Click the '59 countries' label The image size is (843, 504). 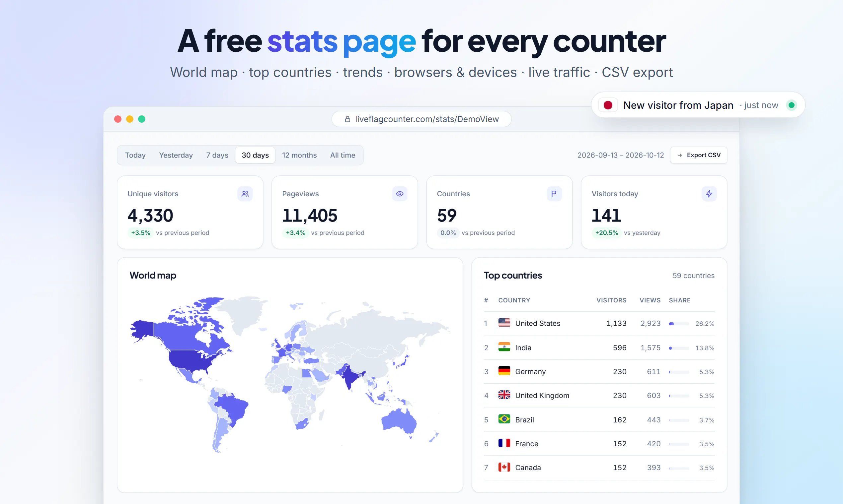pyautogui.click(x=693, y=276)
